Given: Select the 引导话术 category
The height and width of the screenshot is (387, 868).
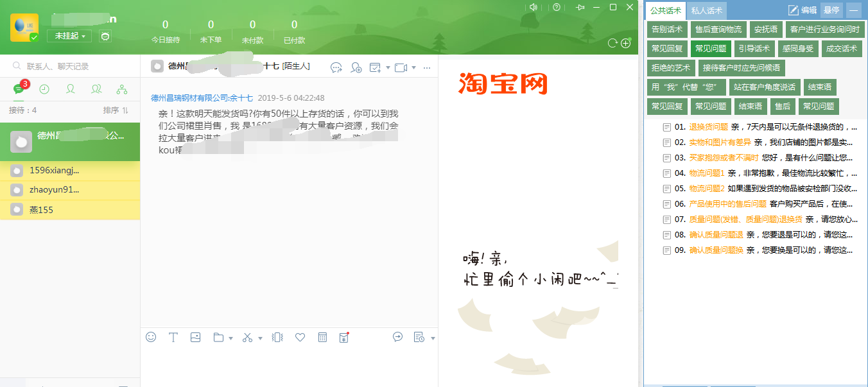Looking at the screenshot, I should (754, 49).
